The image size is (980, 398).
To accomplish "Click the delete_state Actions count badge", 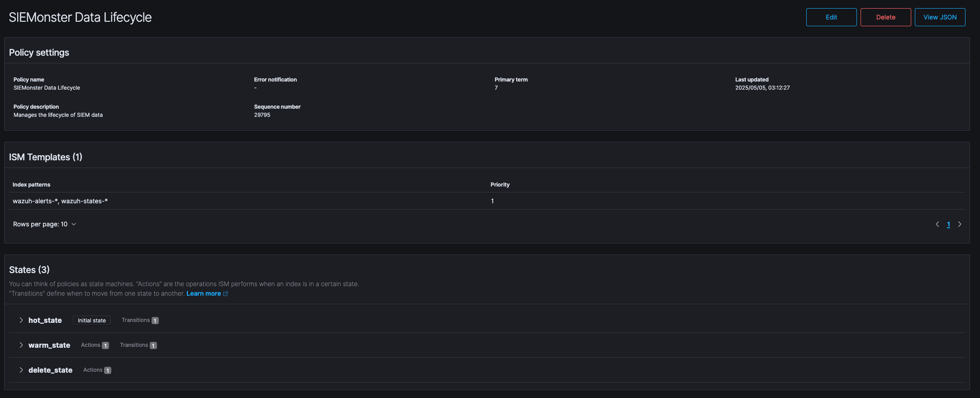I will [x=108, y=370].
